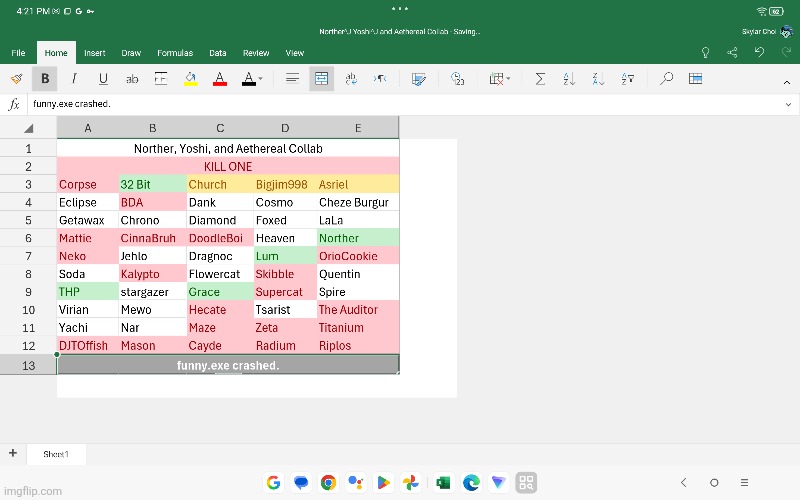Switch to the Draw tab

(131, 53)
